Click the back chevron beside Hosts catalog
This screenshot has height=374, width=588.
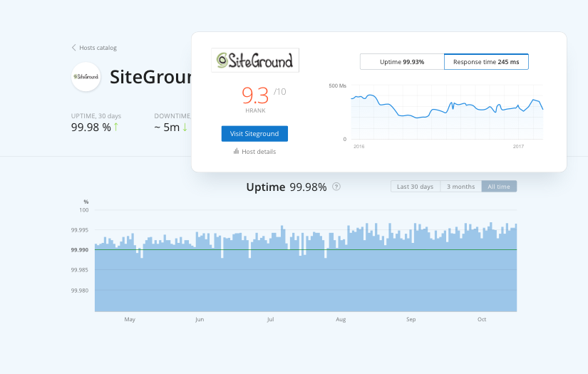(x=74, y=48)
